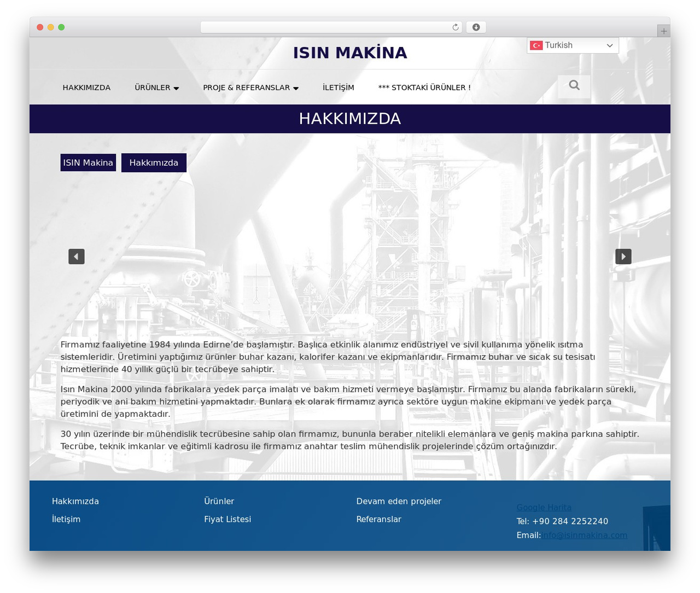Open the footer Ürünler link

tap(219, 501)
